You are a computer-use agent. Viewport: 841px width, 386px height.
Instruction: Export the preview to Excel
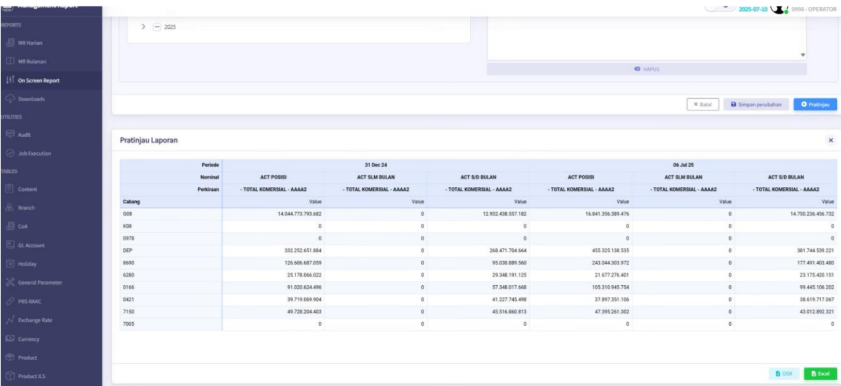point(820,374)
